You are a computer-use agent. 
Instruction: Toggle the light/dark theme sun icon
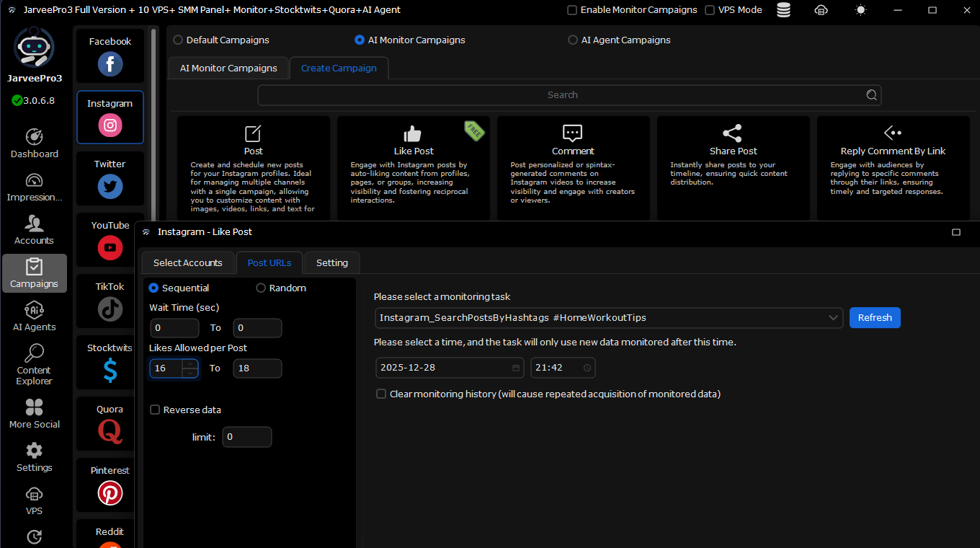(860, 10)
